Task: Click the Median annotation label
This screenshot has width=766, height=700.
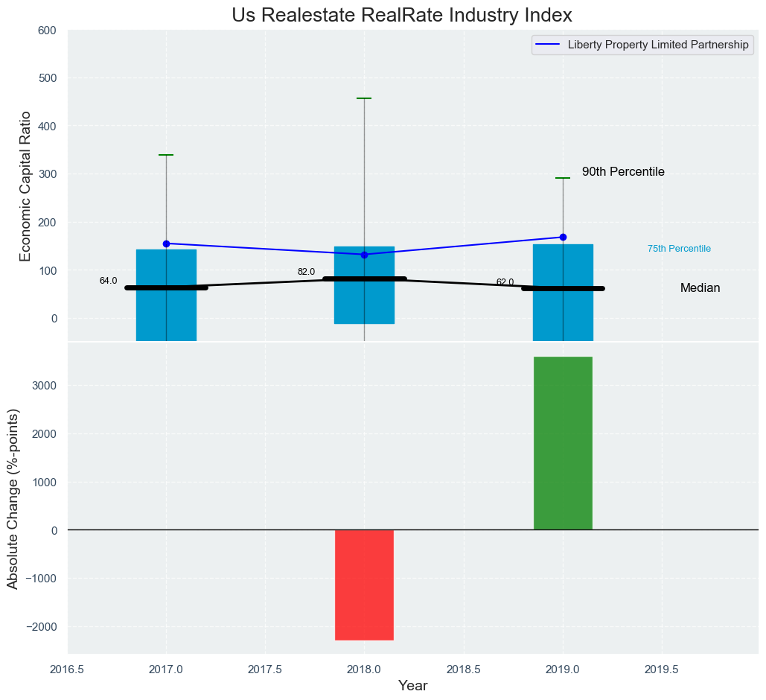Action: pos(700,288)
